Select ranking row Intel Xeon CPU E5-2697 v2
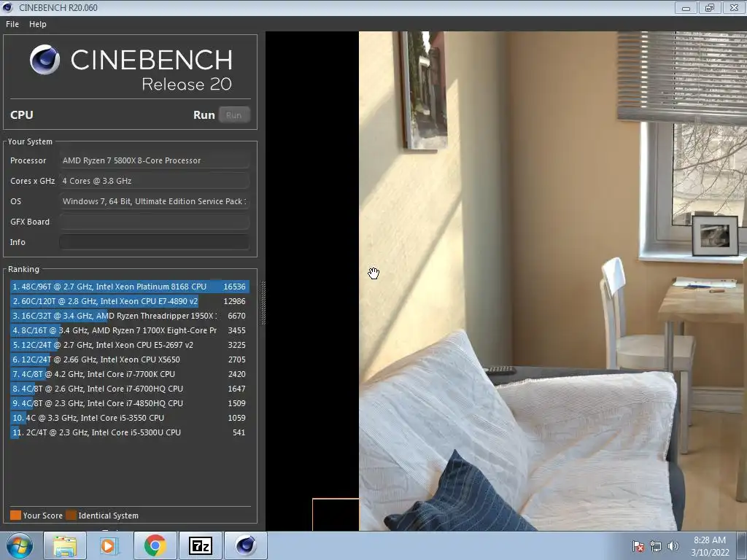The width and height of the screenshot is (747, 560). point(129,345)
